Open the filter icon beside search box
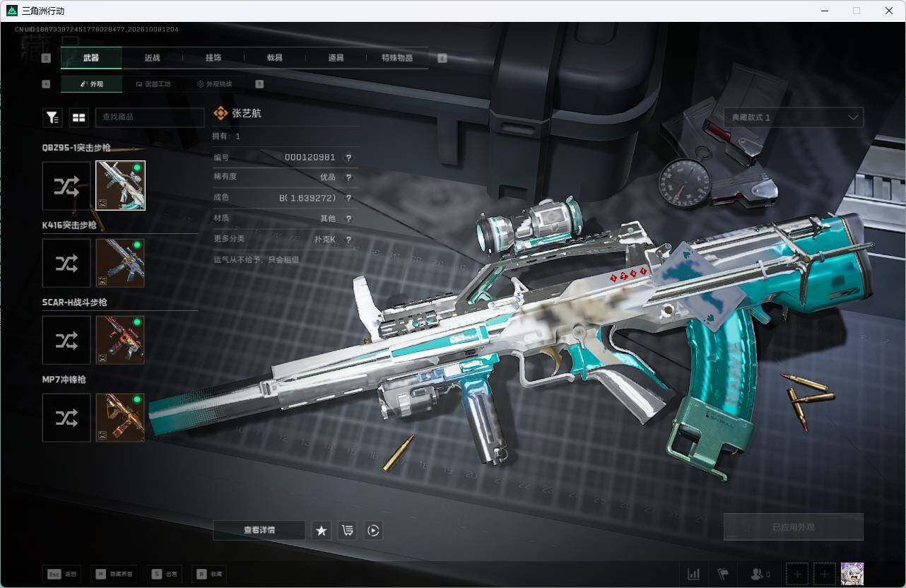This screenshot has height=588, width=906. (52, 117)
